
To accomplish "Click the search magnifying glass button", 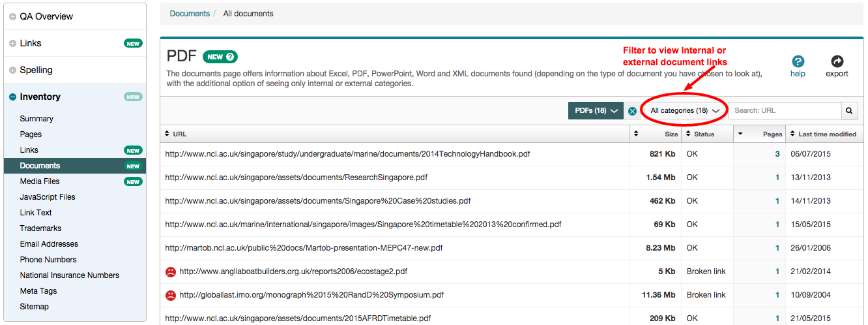I will pos(849,111).
